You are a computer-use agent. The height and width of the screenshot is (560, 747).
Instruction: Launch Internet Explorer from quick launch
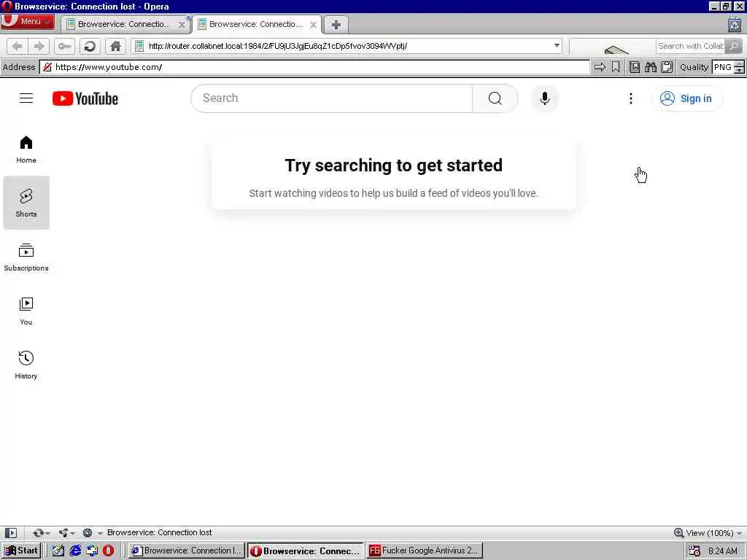coord(75,551)
